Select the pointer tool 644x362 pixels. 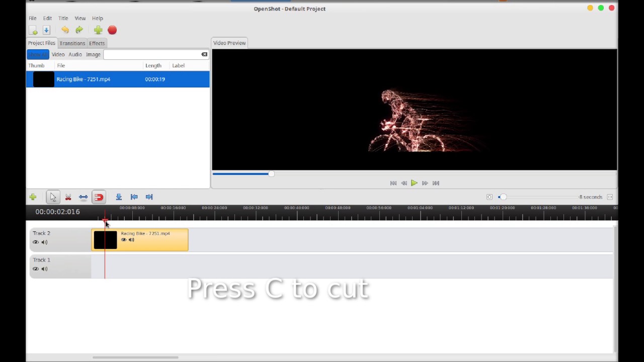(x=53, y=197)
